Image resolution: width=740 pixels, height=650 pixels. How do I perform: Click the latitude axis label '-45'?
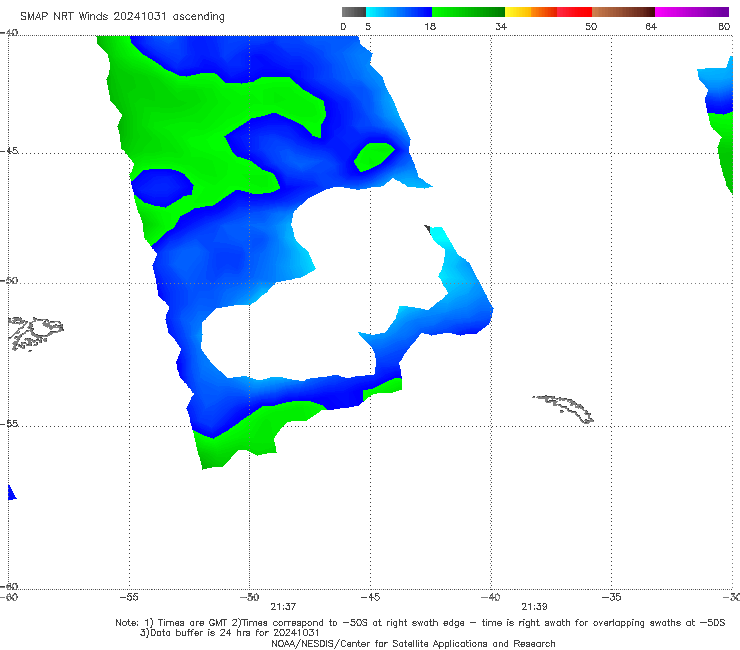pyautogui.click(x=9, y=151)
